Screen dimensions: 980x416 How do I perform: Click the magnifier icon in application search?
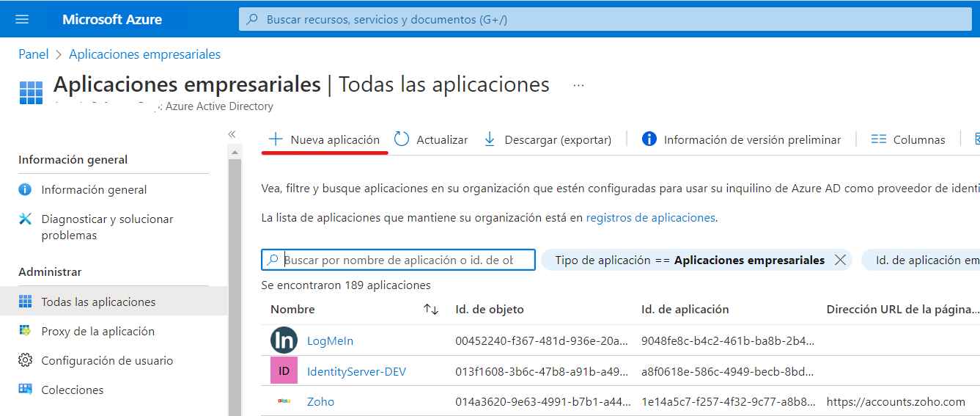tap(273, 260)
